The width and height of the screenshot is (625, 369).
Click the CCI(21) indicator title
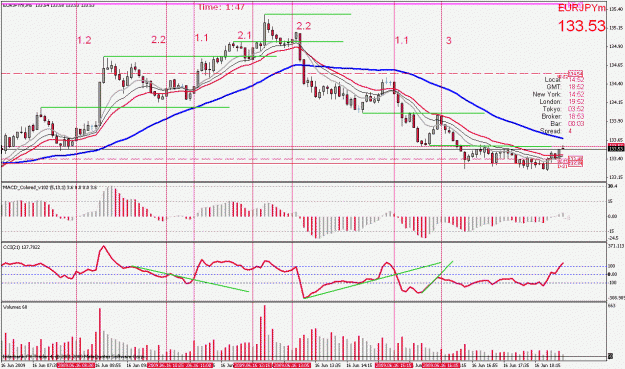(21, 247)
